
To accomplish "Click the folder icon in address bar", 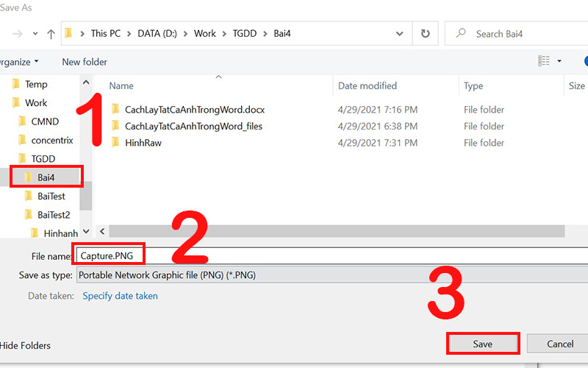I will point(68,33).
